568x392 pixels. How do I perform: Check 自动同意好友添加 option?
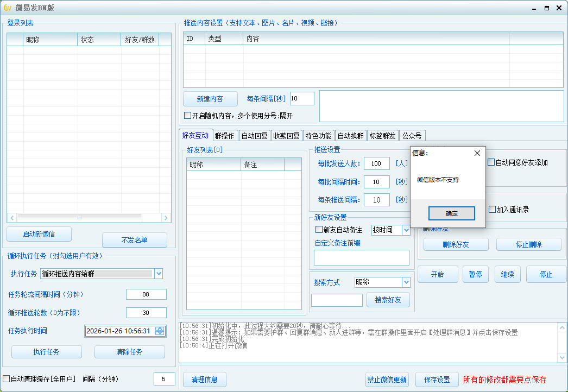tap(490, 161)
